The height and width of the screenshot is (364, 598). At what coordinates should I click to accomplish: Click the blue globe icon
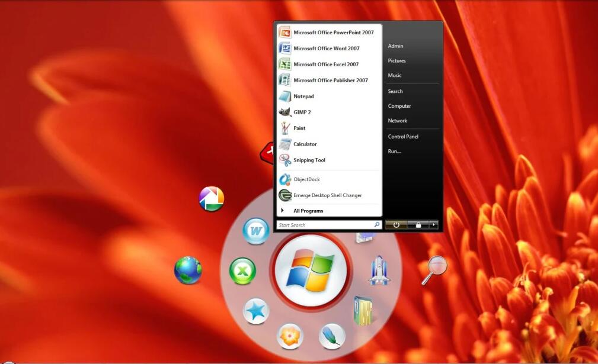188,270
